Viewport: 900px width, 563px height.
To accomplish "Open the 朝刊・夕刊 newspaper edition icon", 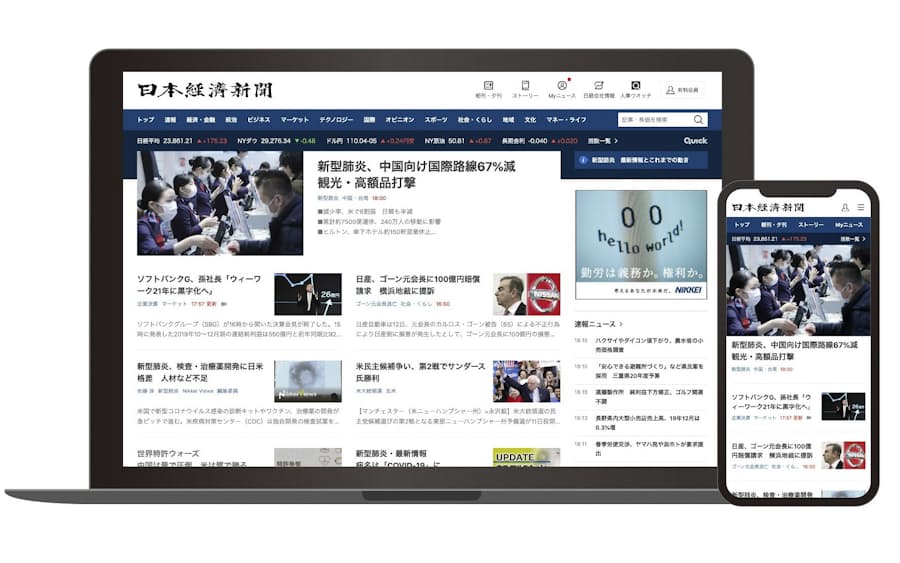I will 488,89.
